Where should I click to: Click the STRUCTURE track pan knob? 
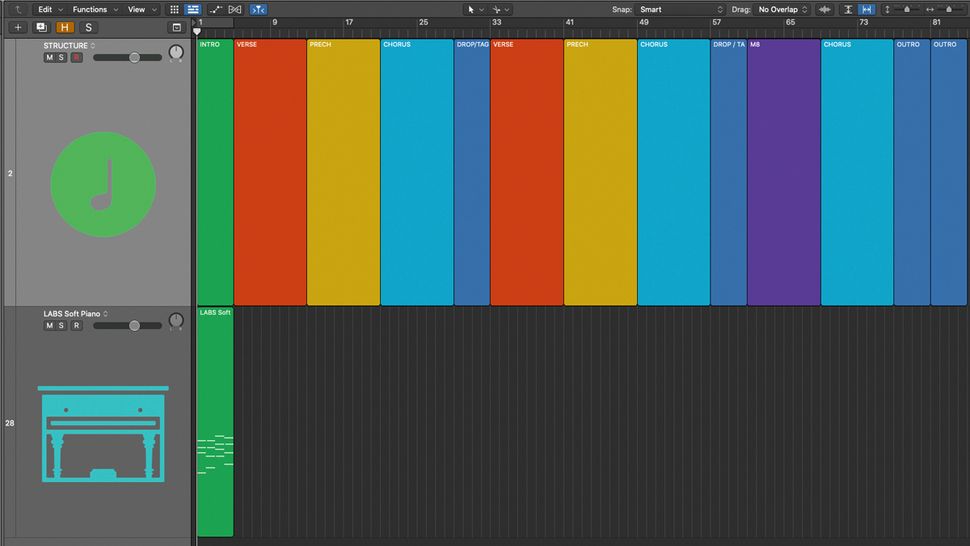click(x=176, y=53)
